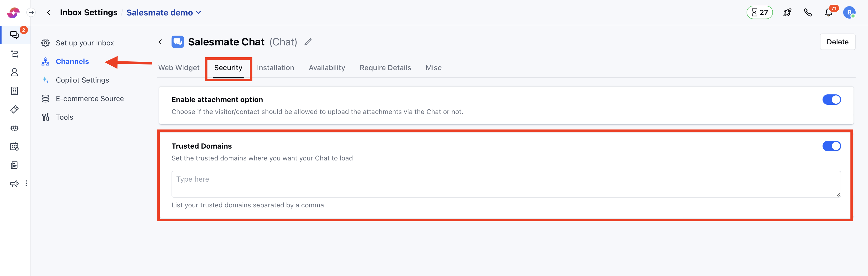Click the three-dot menu below the megaphone
This screenshot has height=276, width=868.
[x=27, y=183]
